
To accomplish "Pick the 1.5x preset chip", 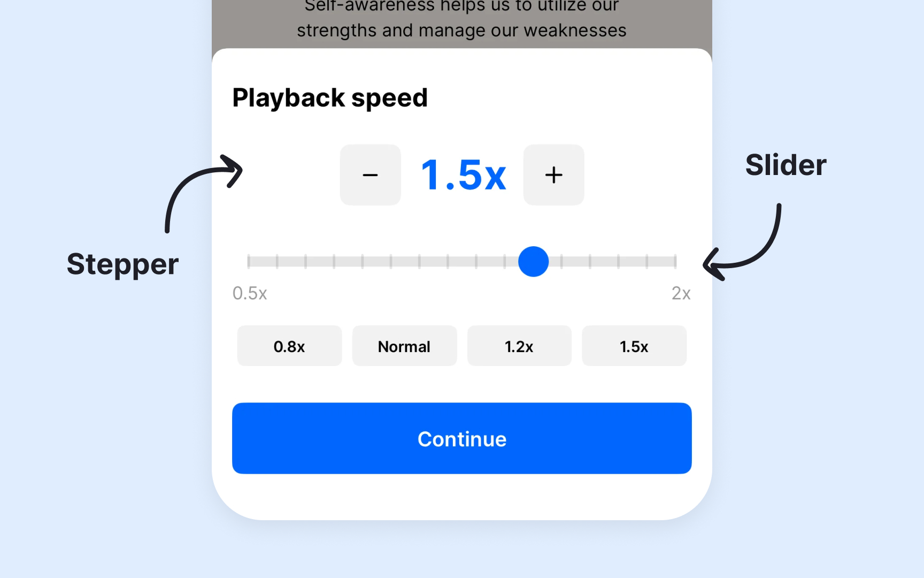I will 634,346.
